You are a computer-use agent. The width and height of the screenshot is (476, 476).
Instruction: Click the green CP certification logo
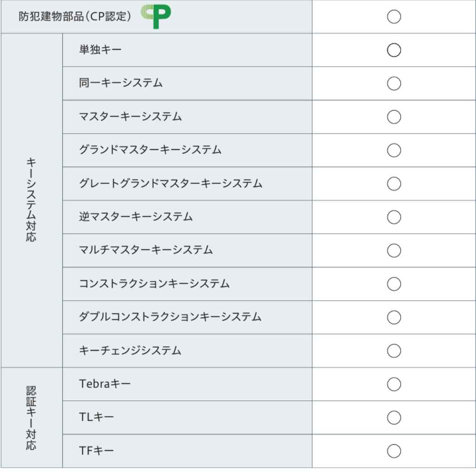point(156,17)
